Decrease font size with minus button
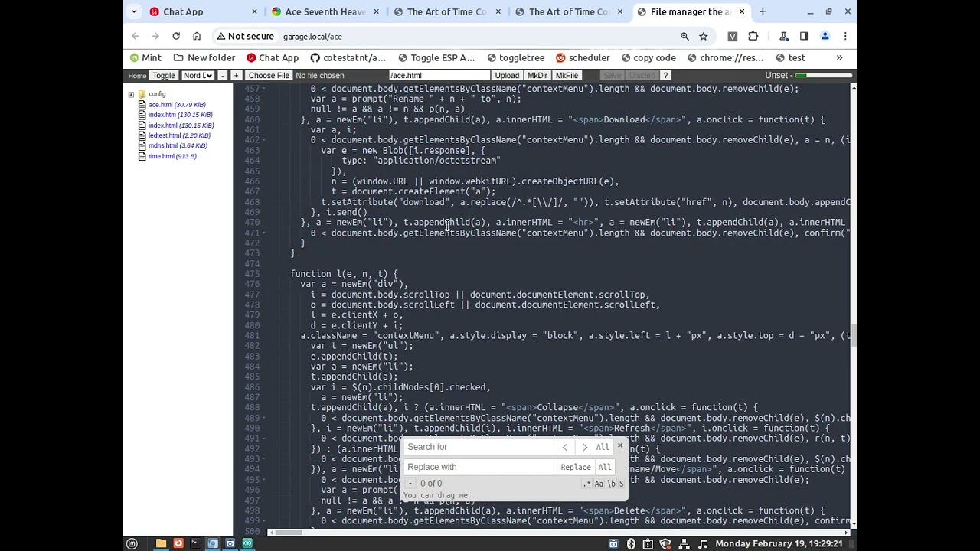Viewport: 980px width, 551px height. tap(222, 76)
